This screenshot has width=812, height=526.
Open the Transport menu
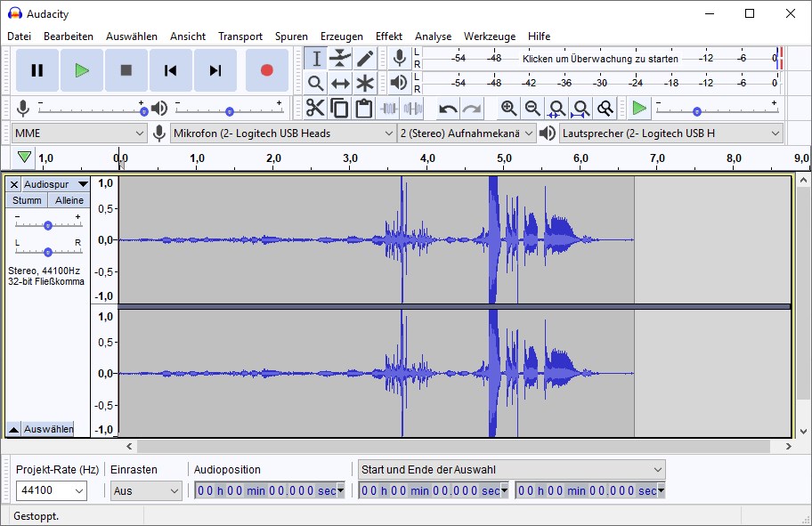[240, 36]
